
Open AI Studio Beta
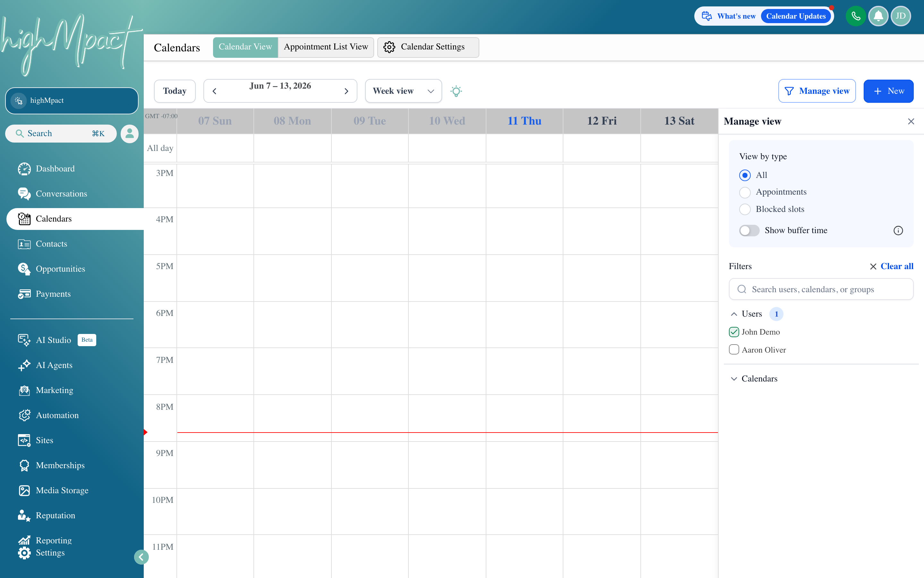(x=57, y=340)
